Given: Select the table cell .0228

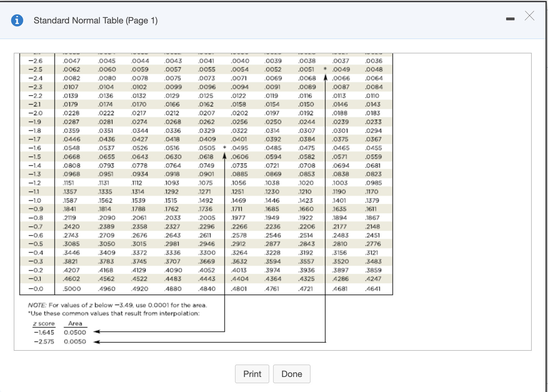Looking at the screenshot, I should [71, 113].
